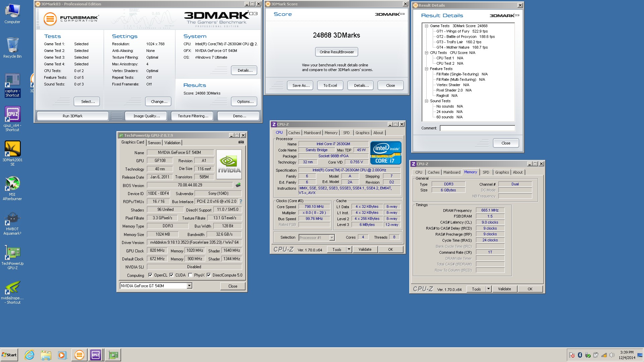The image size is (644, 362).
Task: Click the Start button
Action: (9, 355)
